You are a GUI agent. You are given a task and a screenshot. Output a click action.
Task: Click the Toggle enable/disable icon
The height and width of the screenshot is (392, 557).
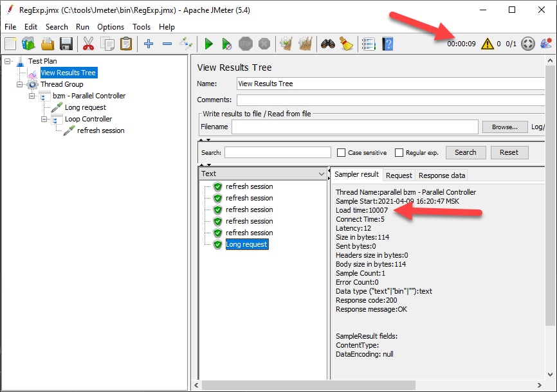pos(186,44)
